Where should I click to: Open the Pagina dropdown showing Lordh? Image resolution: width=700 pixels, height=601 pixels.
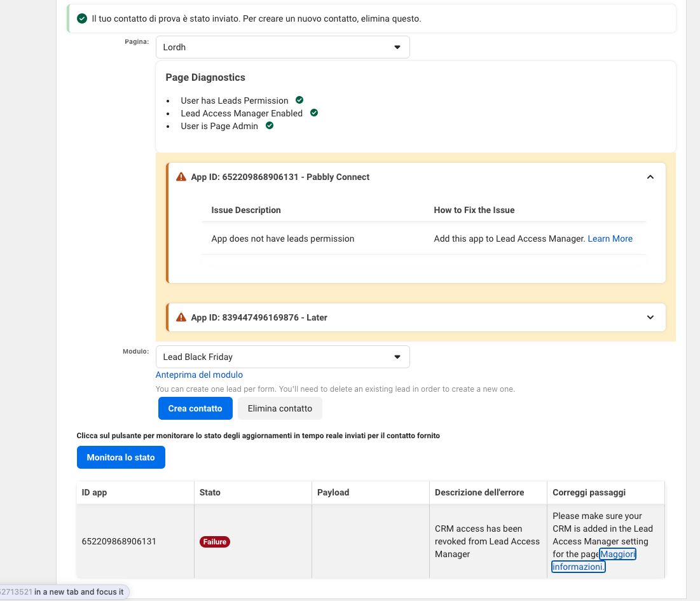tap(282, 47)
